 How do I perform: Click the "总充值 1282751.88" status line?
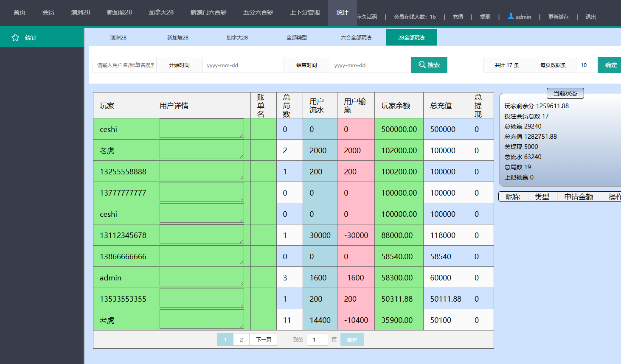531,137
